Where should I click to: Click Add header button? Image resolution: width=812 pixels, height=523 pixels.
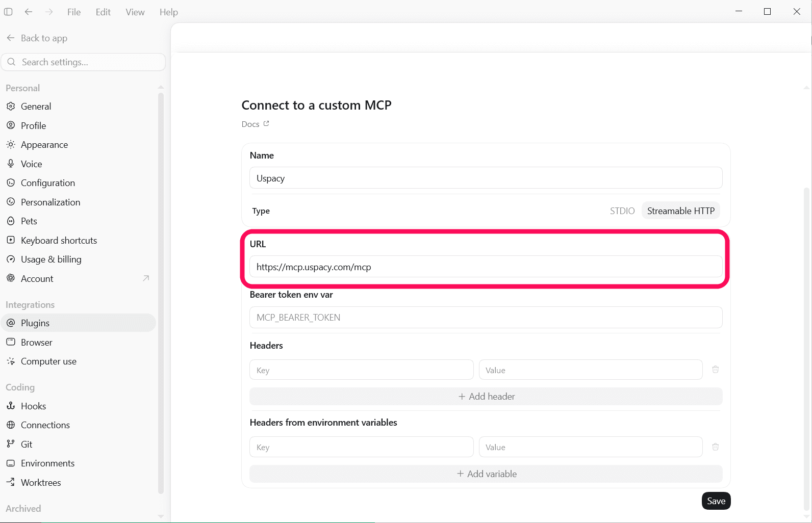486,396
